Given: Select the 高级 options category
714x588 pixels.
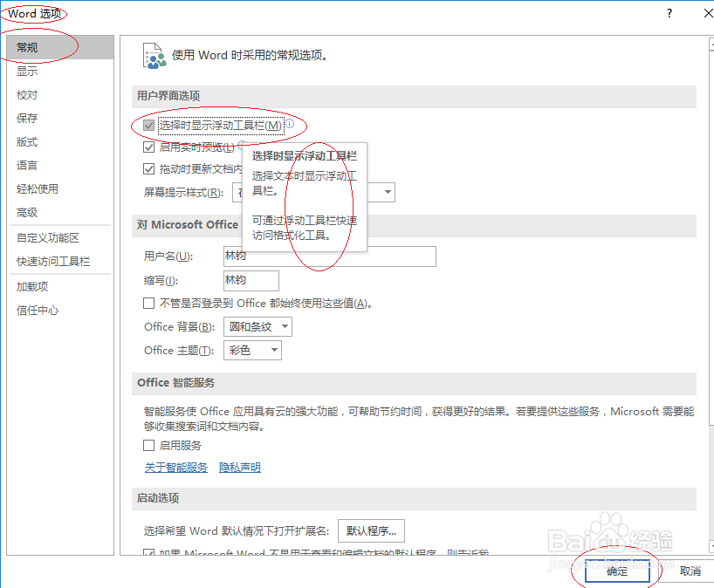Looking at the screenshot, I should click(x=26, y=213).
